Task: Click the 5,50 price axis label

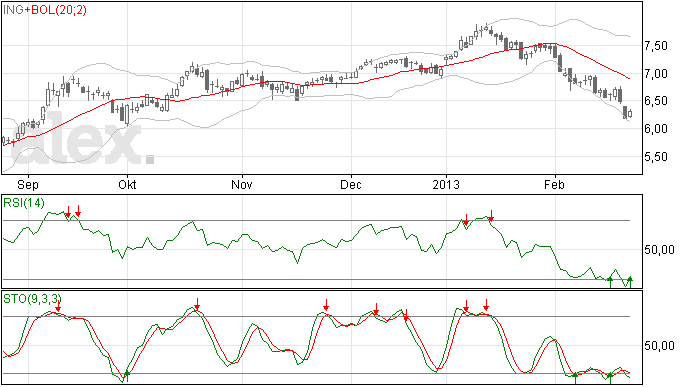Action: tap(656, 157)
